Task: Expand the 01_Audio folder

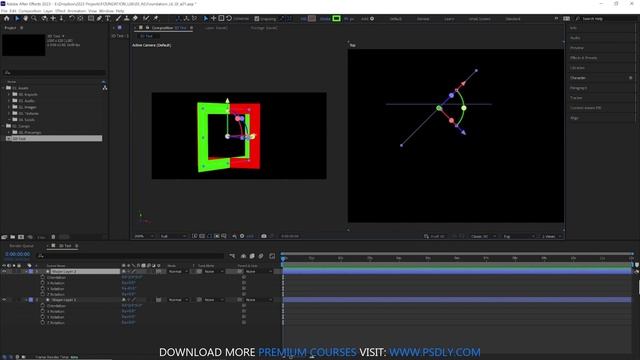Action: (9, 101)
